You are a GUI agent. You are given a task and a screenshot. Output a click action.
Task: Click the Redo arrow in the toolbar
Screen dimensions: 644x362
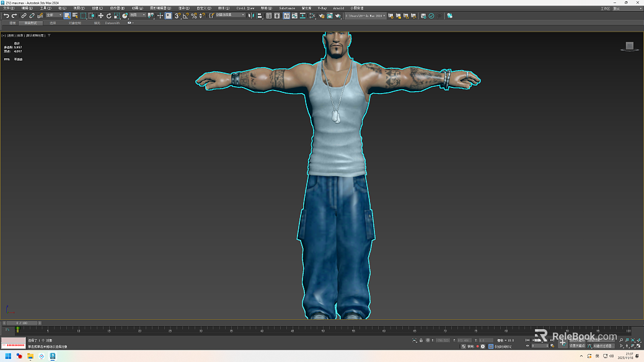[14, 15]
